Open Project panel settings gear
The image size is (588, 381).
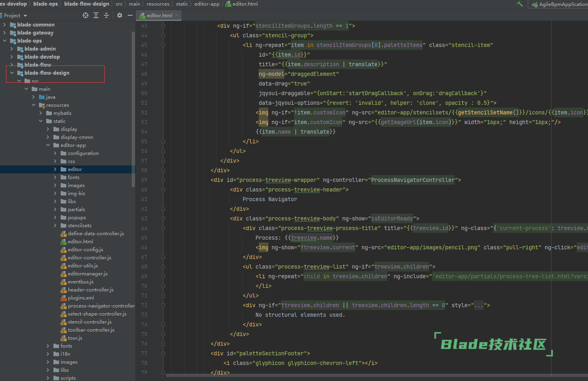point(120,15)
